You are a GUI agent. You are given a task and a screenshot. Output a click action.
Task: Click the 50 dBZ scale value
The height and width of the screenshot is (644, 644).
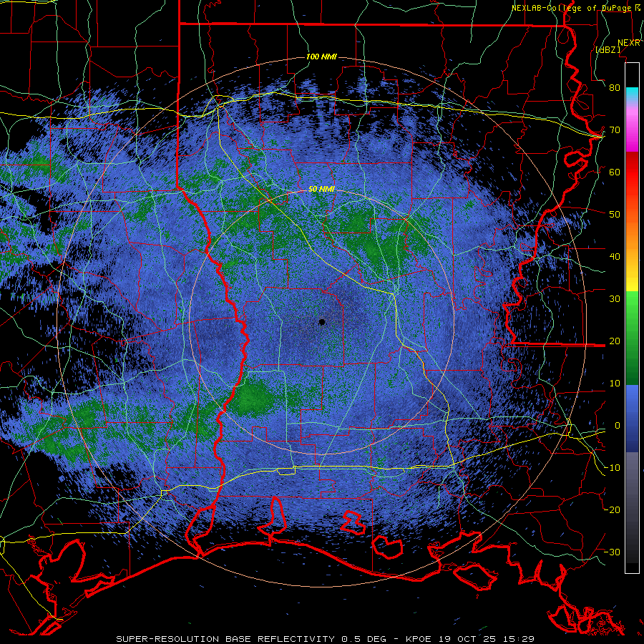[x=615, y=215]
